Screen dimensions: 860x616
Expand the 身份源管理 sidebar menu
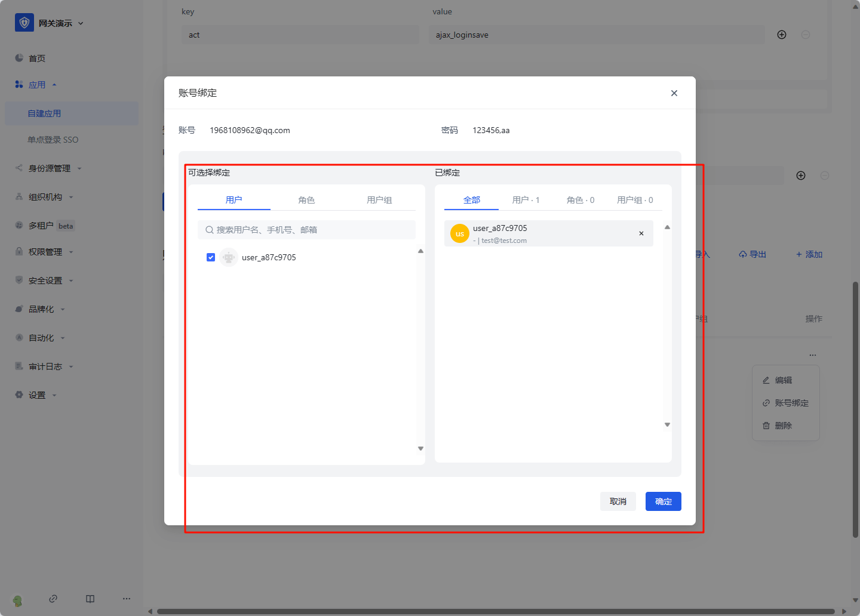(50, 168)
